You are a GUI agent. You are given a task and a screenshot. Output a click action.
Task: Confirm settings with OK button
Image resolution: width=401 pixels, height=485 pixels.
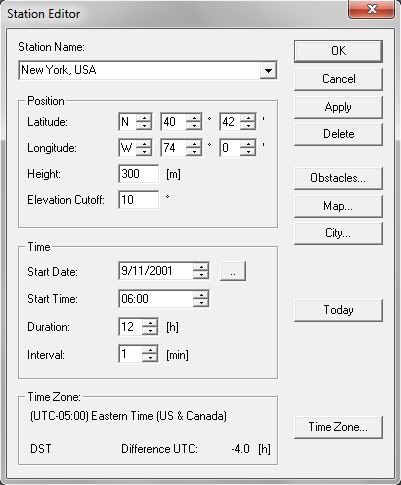338,51
